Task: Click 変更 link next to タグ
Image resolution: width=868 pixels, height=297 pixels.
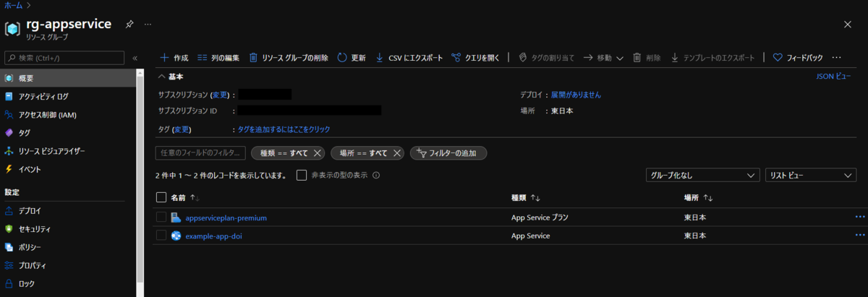Action: point(182,129)
